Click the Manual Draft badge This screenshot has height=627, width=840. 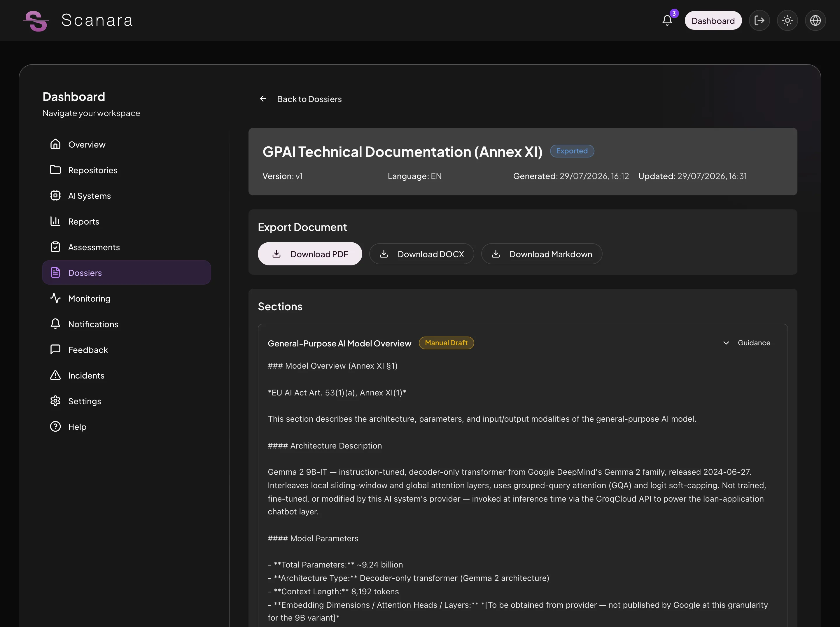(446, 343)
